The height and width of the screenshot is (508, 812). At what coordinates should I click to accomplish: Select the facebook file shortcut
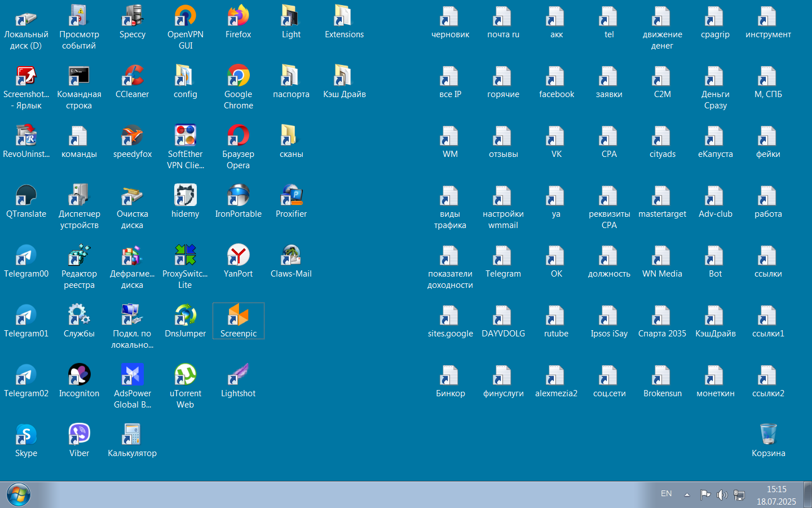click(556, 81)
